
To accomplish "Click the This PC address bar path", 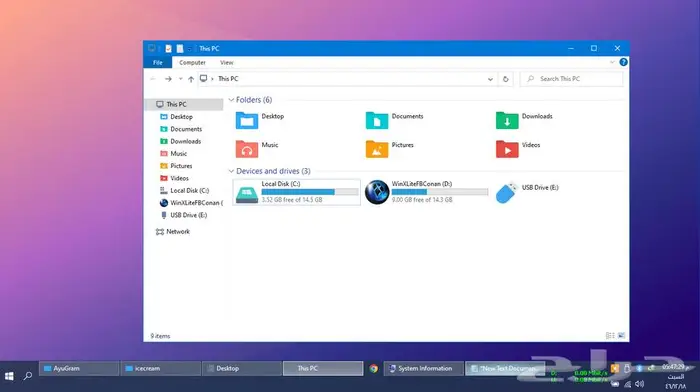I will point(228,79).
